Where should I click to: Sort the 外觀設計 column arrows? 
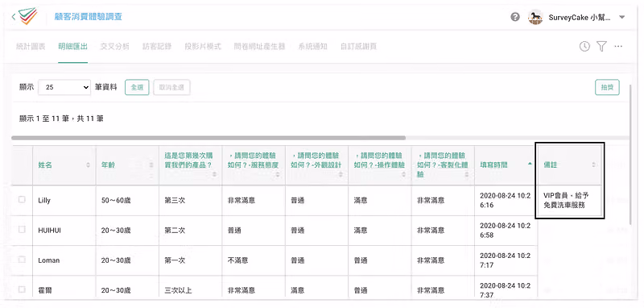click(341, 174)
